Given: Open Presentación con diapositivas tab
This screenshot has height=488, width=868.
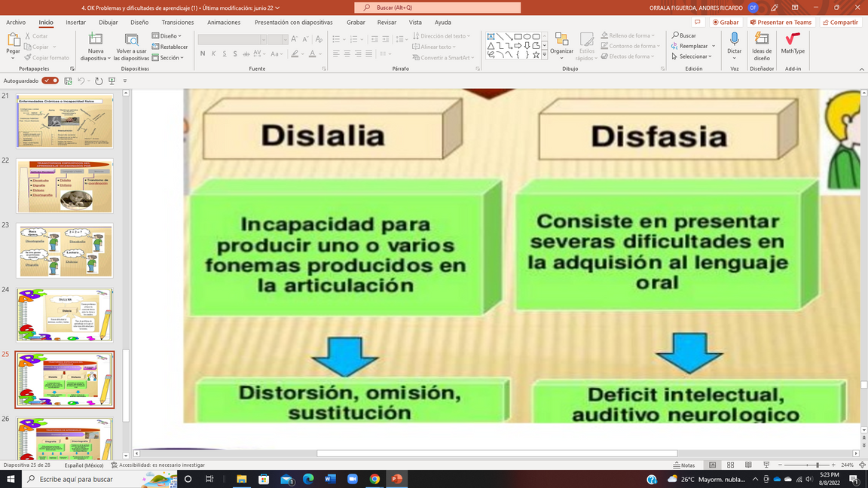Looking at the screenshot, I should (x=293, y=22).
